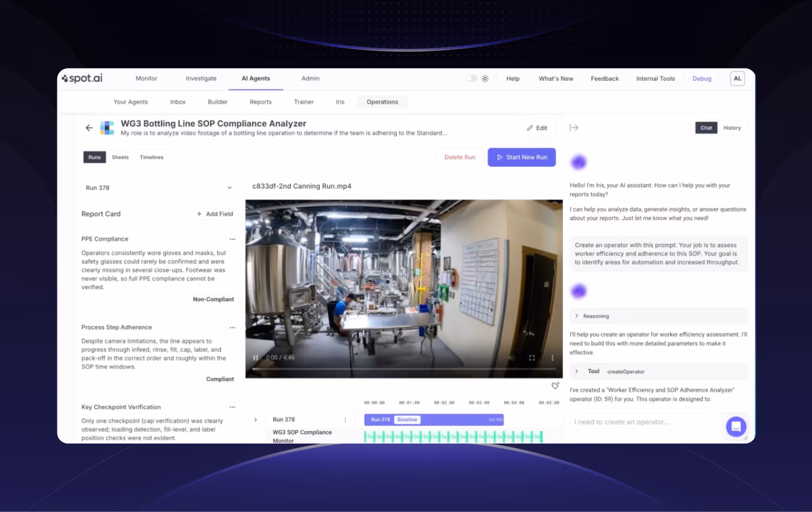Screen dimensions: 812x512
Task: Switch to the History tab
Action: click(732, 128)
